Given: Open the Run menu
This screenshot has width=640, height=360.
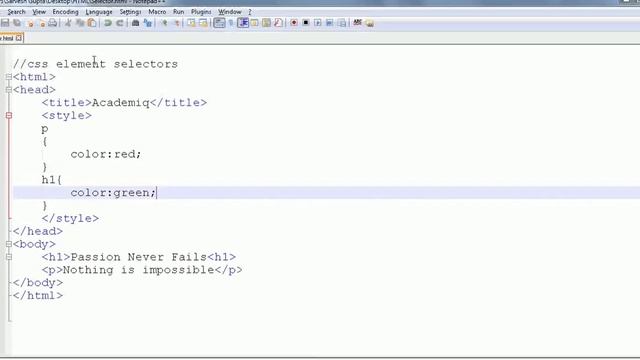Looking at the screenshot, I should (178, 12).
